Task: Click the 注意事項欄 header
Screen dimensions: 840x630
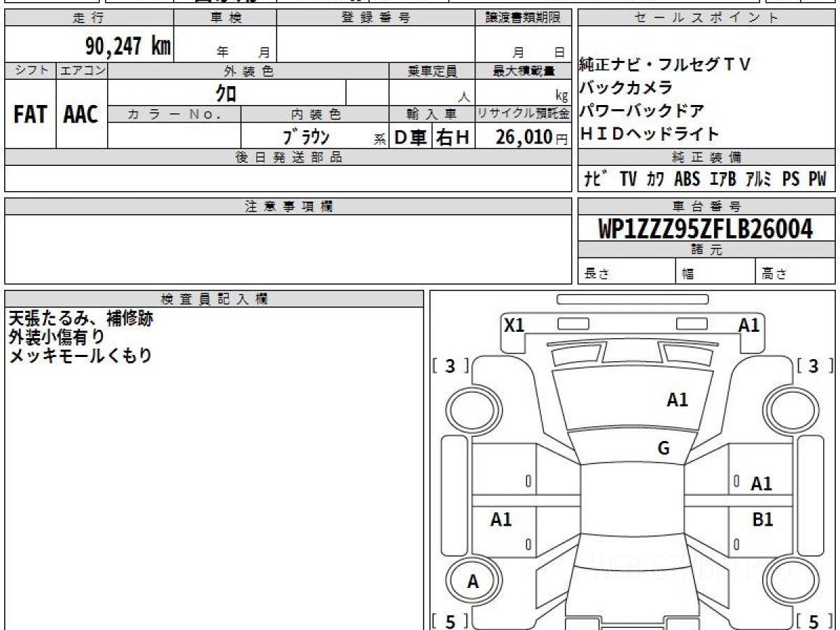Action: 288,206
